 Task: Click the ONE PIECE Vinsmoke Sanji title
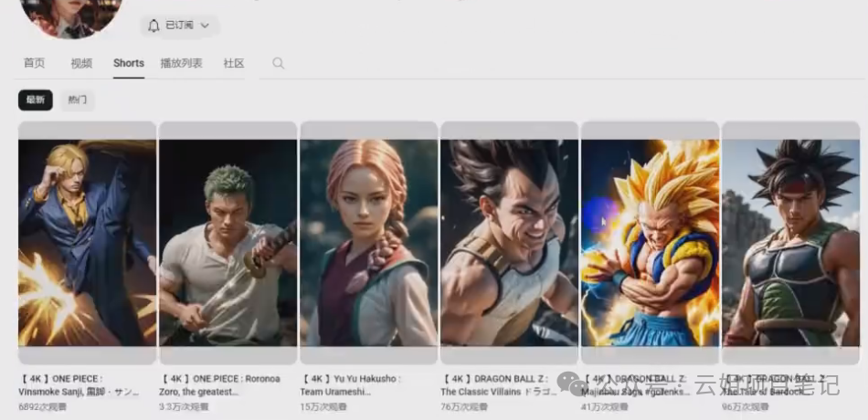79,385
